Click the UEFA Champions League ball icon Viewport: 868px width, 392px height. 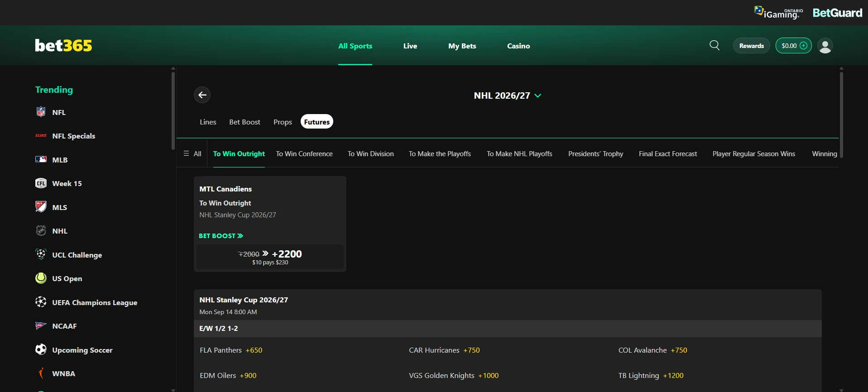pyautogui.click(x=41, y=302)
